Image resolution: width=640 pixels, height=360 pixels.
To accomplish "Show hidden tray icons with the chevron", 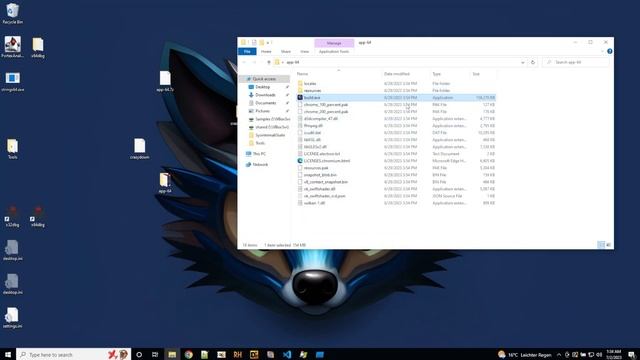I will coord(559,354).
